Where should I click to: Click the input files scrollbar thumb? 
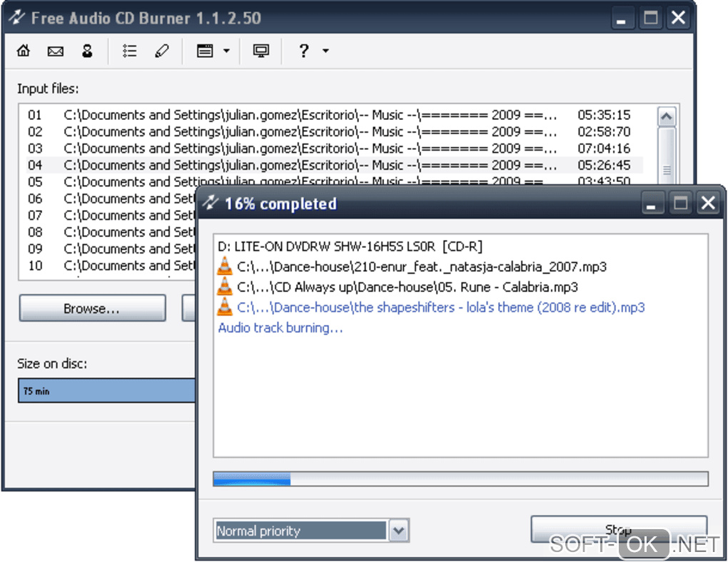tap(667, 156)
